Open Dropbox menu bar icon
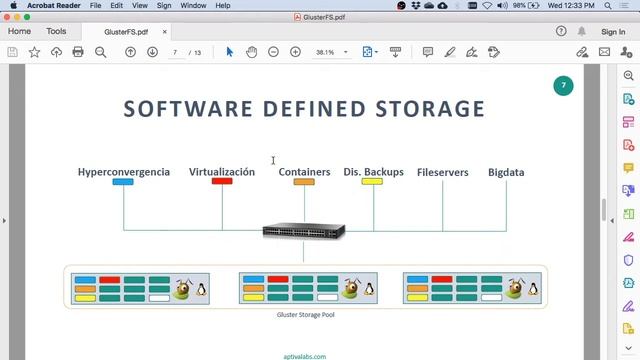This screenshot has width=640, height=360. pyautogui.click(x=416, y=6)
